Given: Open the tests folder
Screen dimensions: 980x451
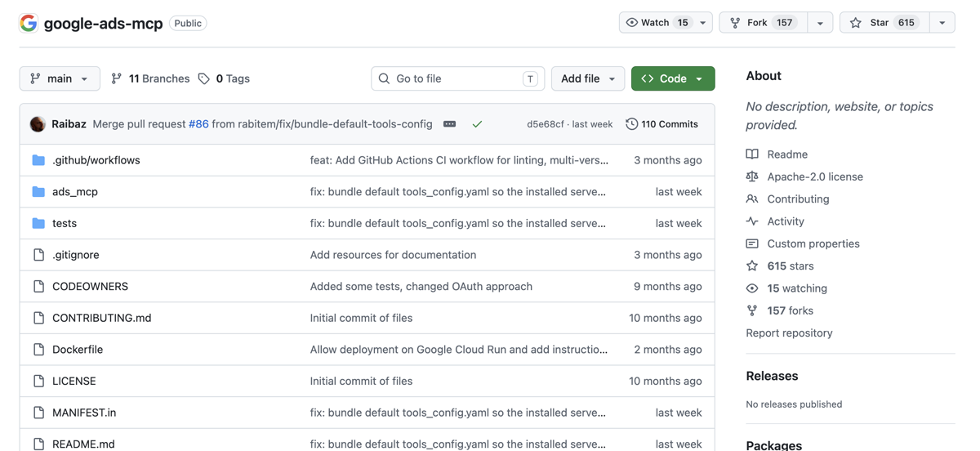Looking at the screenshot, I should point(65,223).
